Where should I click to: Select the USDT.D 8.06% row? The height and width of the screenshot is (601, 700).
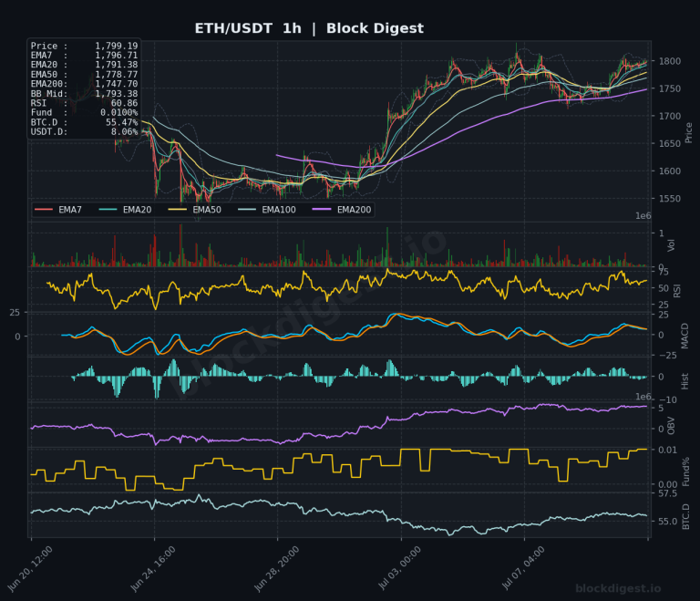click(x=85, y=132)
